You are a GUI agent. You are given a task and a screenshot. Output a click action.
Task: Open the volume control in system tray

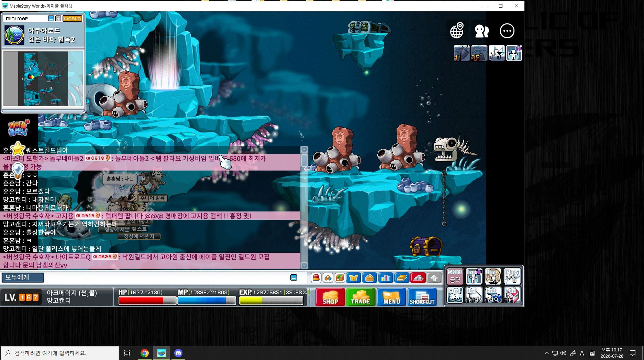pyautogui.click(x=563, y=353)
